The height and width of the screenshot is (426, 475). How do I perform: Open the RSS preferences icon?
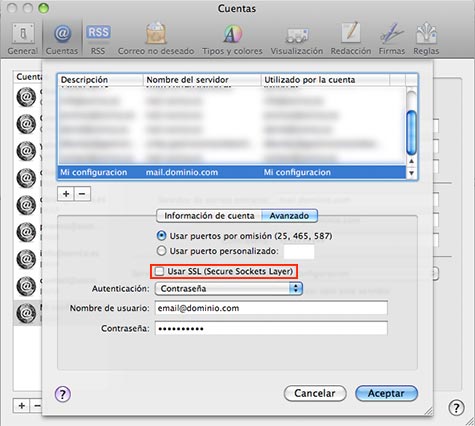pos(98,39)
